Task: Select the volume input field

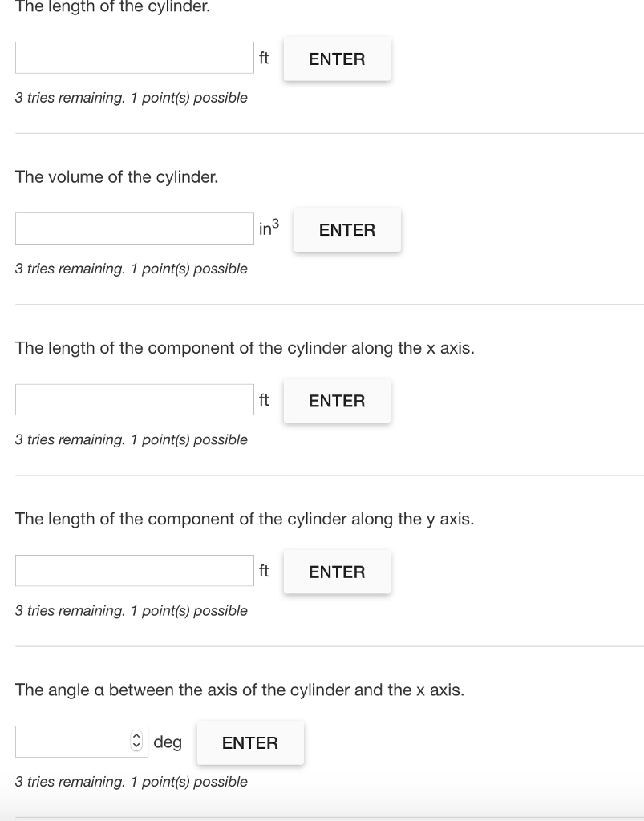Action: pyautogui.click(x=134, y=228)
